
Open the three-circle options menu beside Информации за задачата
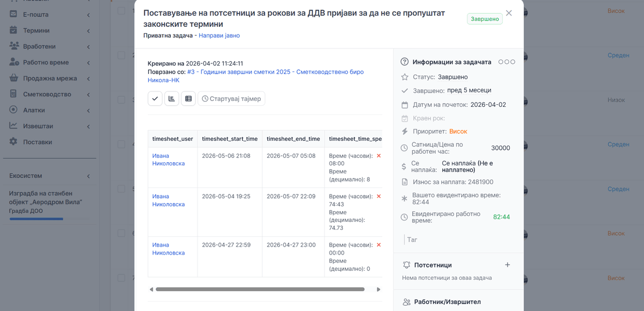pyautogui.click(x=507, y=62)
